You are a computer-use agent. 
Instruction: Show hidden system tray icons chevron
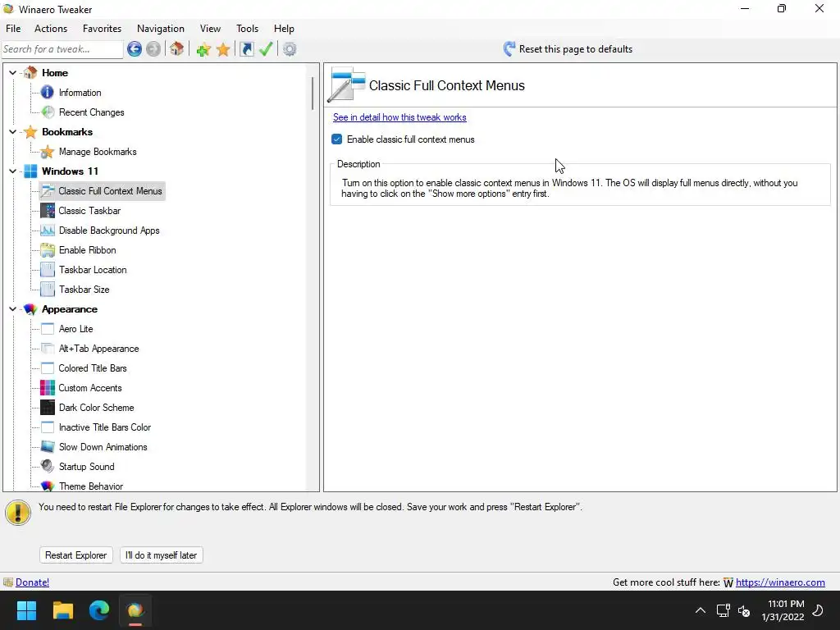pos(701,610)
